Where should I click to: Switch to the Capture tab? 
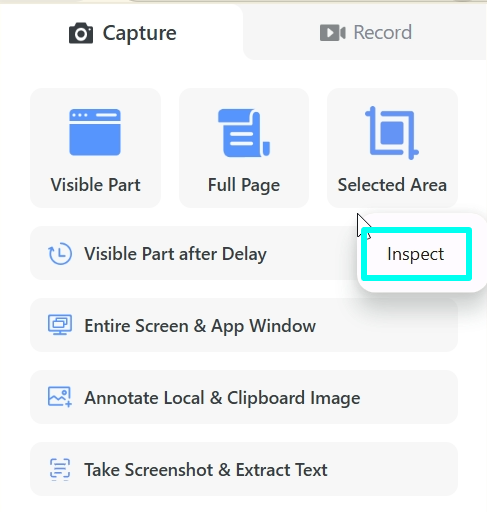point(122,33)
